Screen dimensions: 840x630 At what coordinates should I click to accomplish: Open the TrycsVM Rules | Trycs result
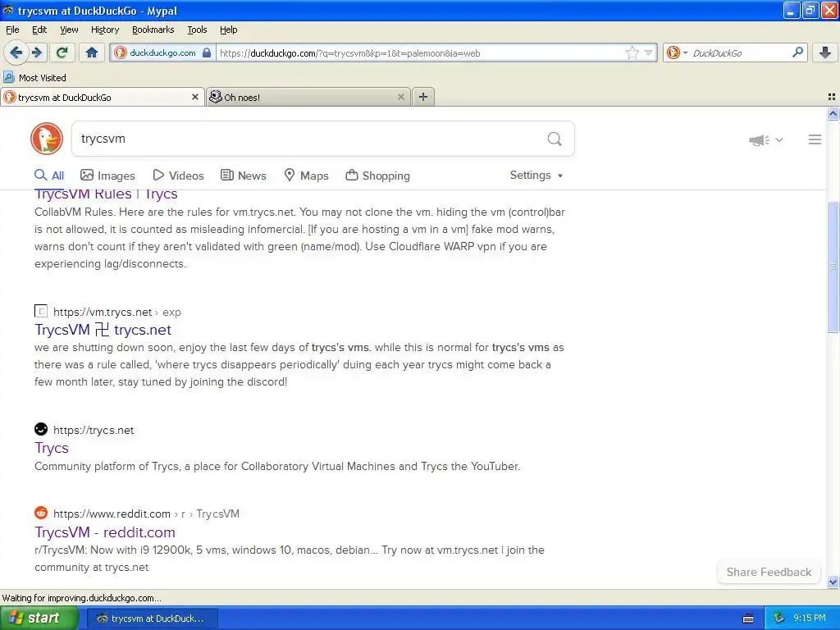106,194
